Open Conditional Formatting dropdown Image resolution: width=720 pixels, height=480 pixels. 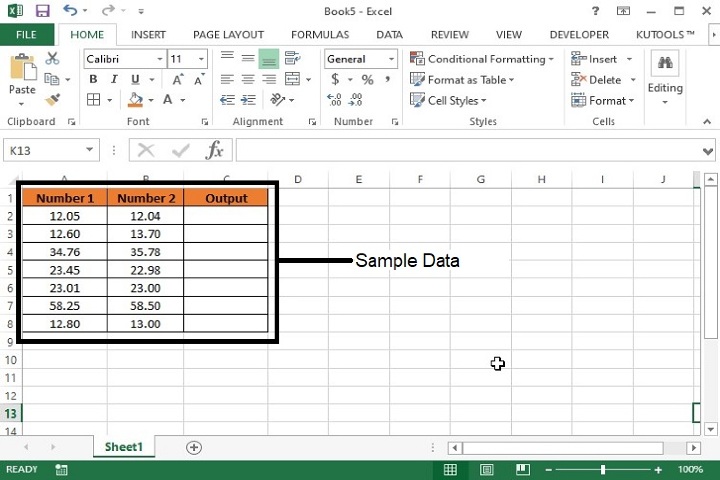tap(482, 59)
